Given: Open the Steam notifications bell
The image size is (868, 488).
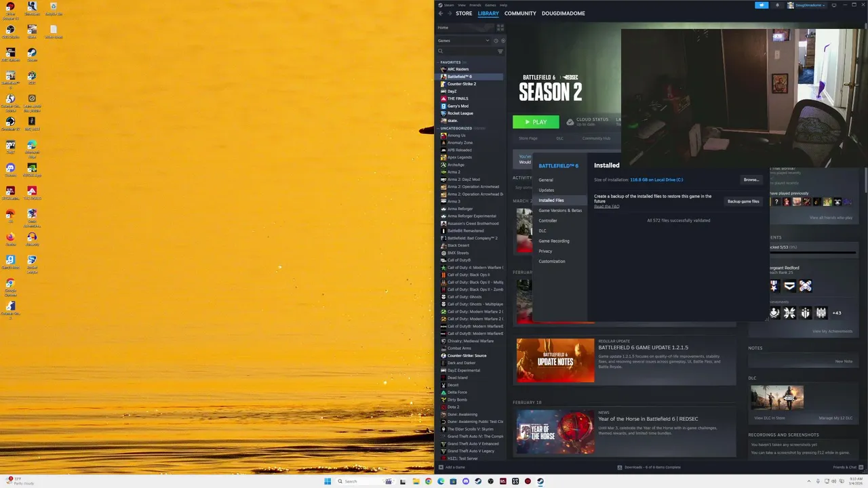Looking at the screenshot, I should (x=777, y=5).
